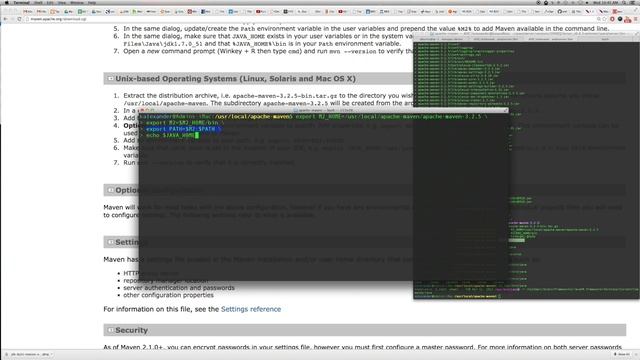Click the echo $JAVA_HOME terminal line
This screenshot has width=640, height=360.
(x=170, y=135)
